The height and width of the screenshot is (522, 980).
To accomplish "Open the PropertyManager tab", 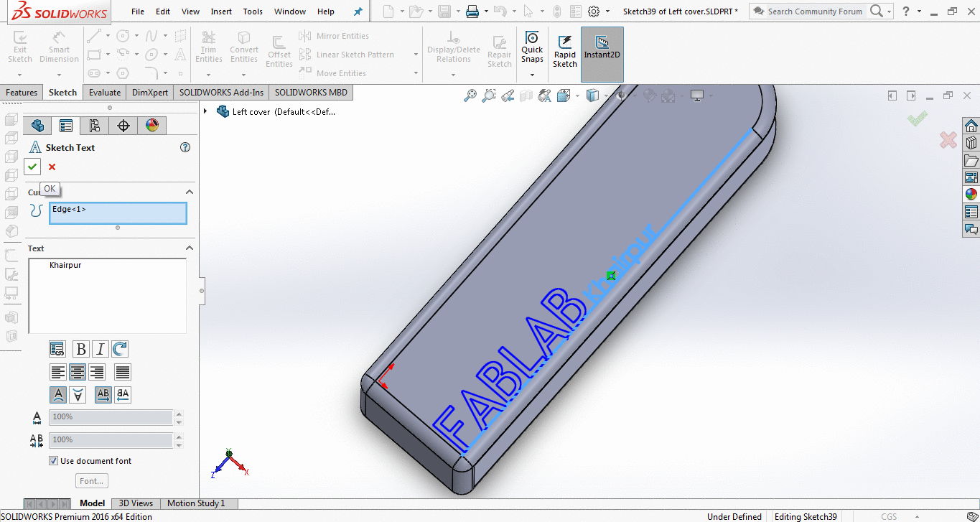I will pyautogui.click(x=66, y=126).
